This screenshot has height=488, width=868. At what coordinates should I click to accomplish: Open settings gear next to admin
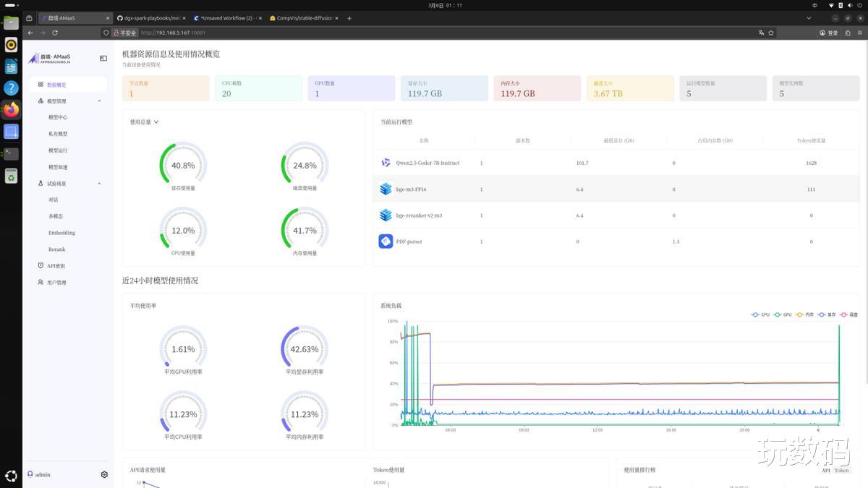104,475
